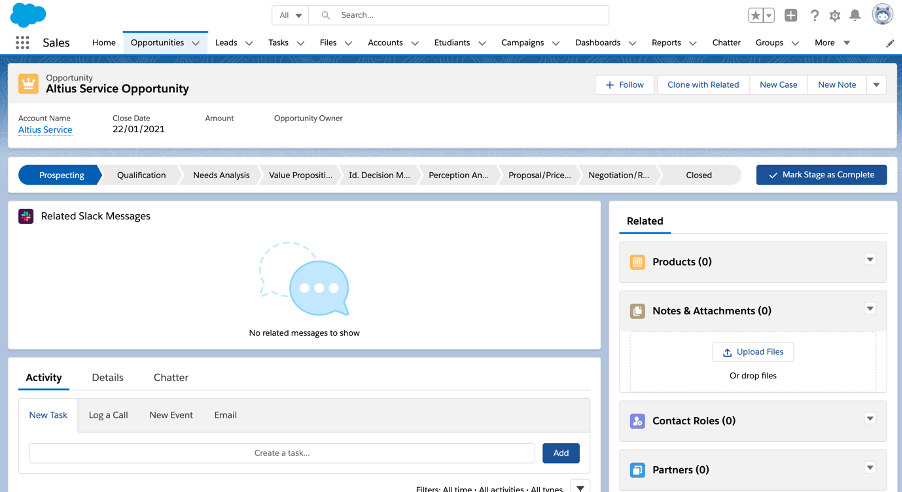Click the Contact Roles icon
This screenshot has height=492, width=902.
pos(637,421)
